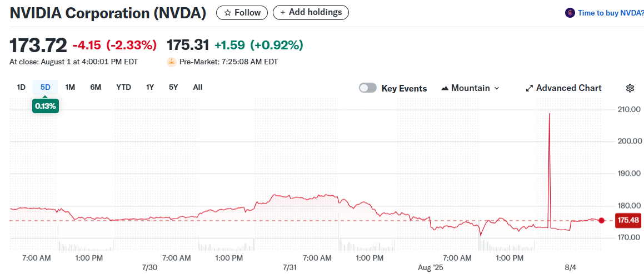This screenshot has height=274, width=644.
Task: Select the 5D time range
Action: click(45, 87)
